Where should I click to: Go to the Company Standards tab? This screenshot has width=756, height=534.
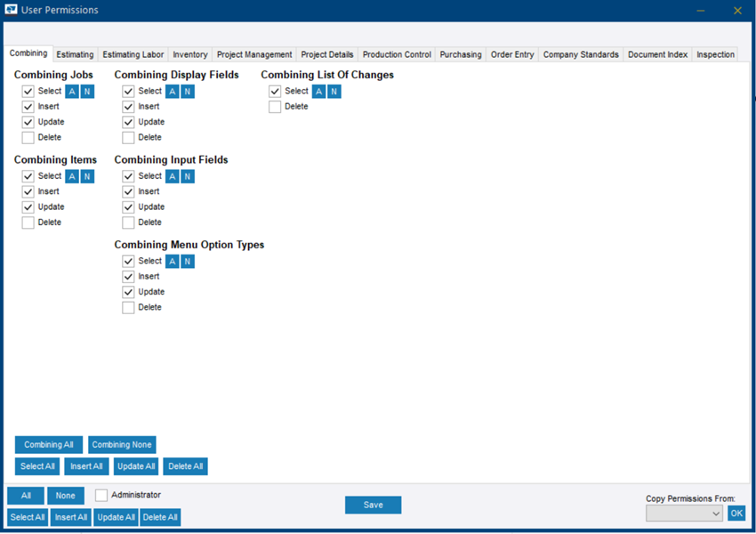click(x=581, y=54)
